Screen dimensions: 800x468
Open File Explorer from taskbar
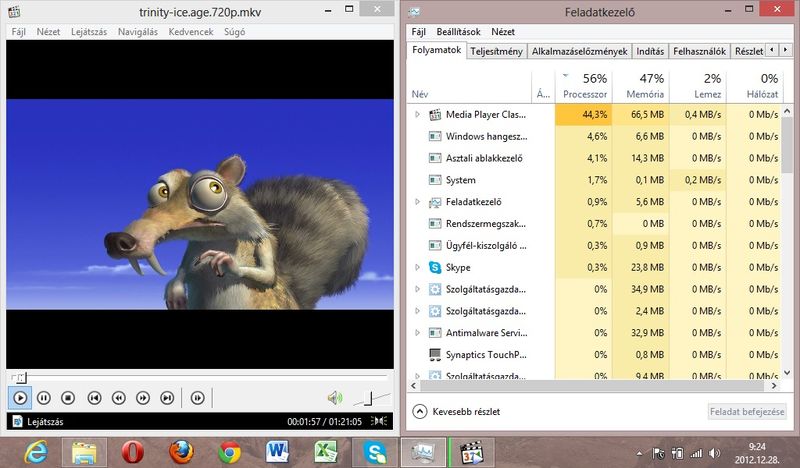[84, 452]
